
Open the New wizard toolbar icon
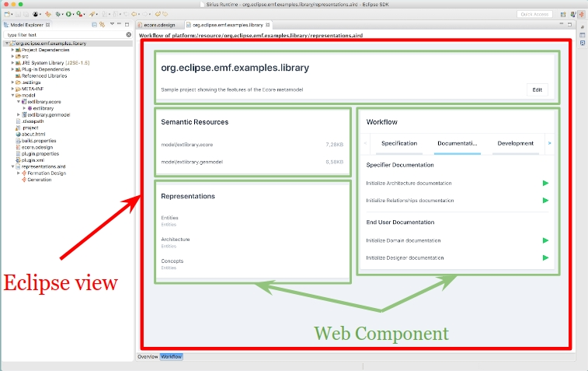tap(7, 14)
